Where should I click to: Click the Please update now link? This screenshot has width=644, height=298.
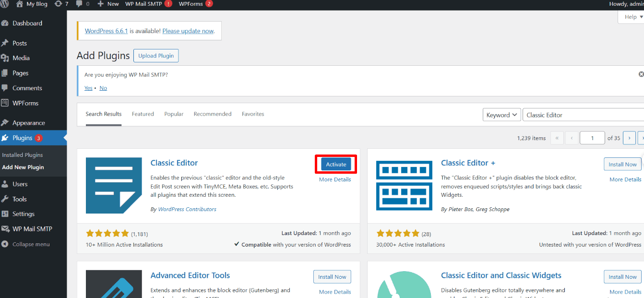[x=188, y=31]
